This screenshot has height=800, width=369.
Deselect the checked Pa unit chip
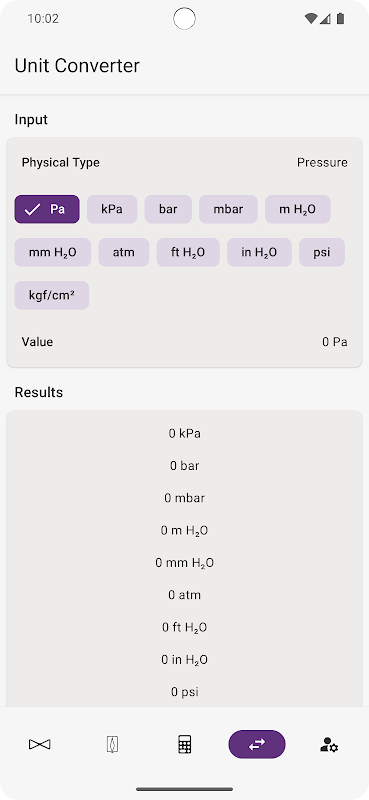point(47,209)
